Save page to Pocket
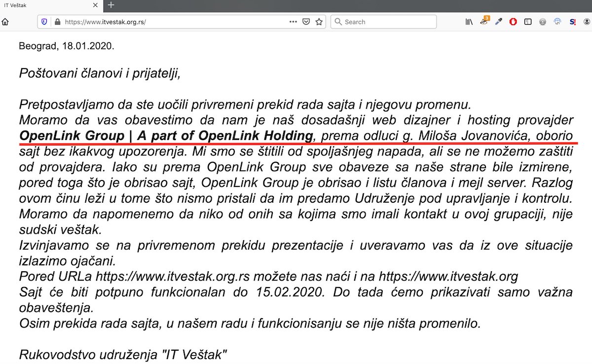 306,22
